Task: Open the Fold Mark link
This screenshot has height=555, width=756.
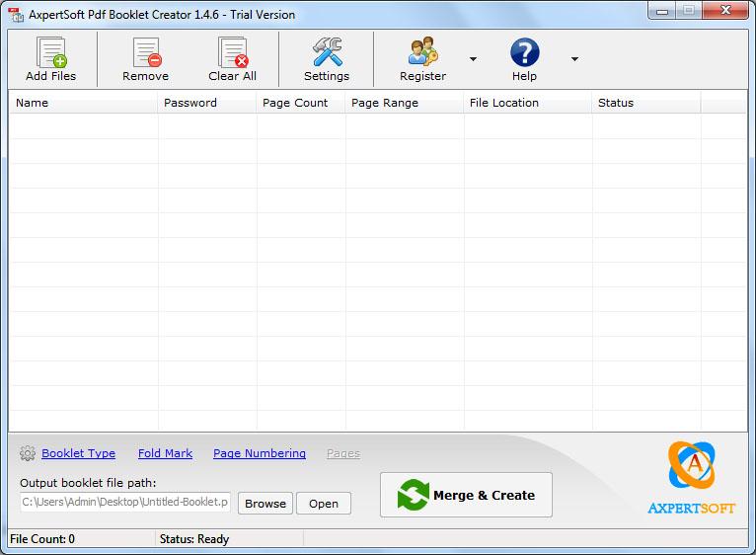Action: coord(166,453)
